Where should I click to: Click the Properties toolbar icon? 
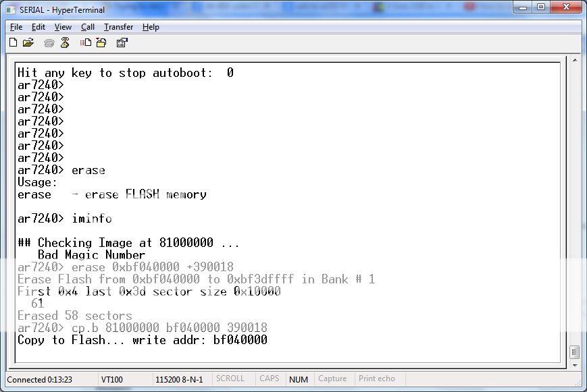pyautogui.click(x=122, y=43)
